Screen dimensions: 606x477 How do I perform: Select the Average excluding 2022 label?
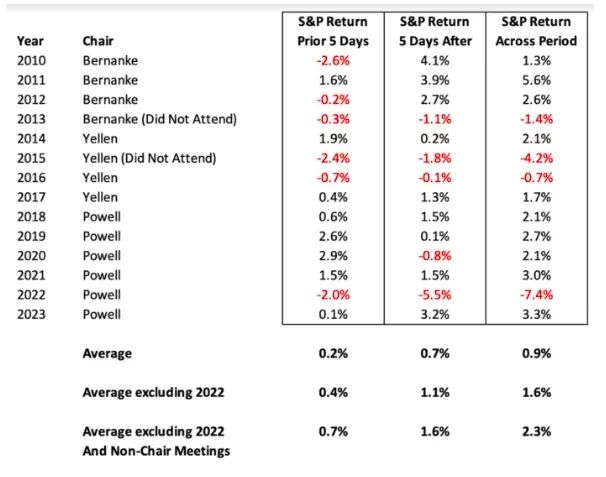[x=153, y=393]
